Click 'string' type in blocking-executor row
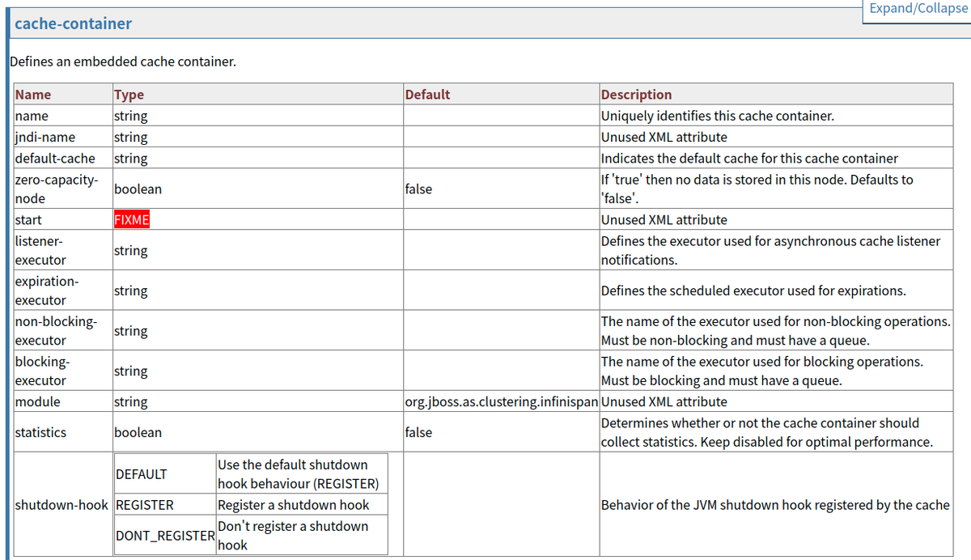 pyautogui.click(x=130, y=371)
